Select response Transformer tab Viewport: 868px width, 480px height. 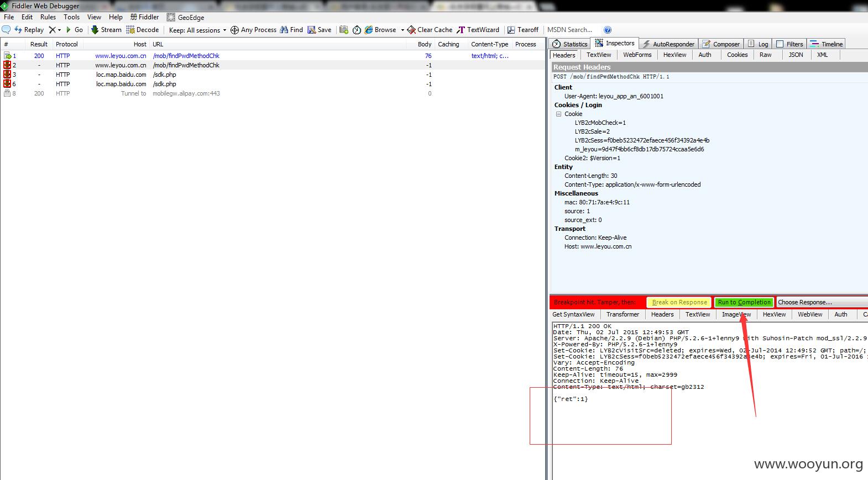pos(623,314)
